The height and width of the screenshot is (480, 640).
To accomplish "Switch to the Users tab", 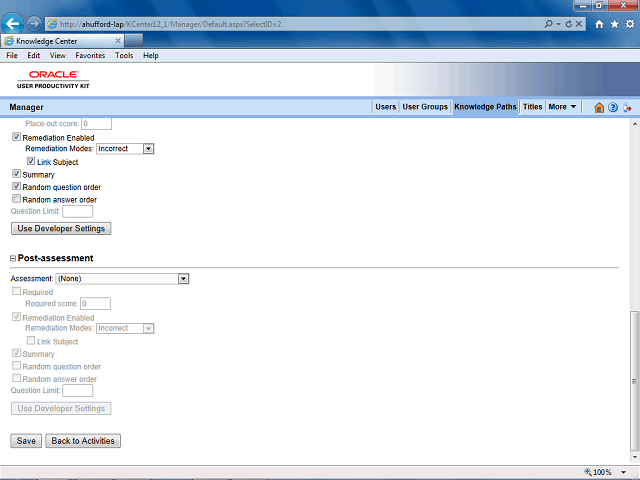I will click(385, 107).
